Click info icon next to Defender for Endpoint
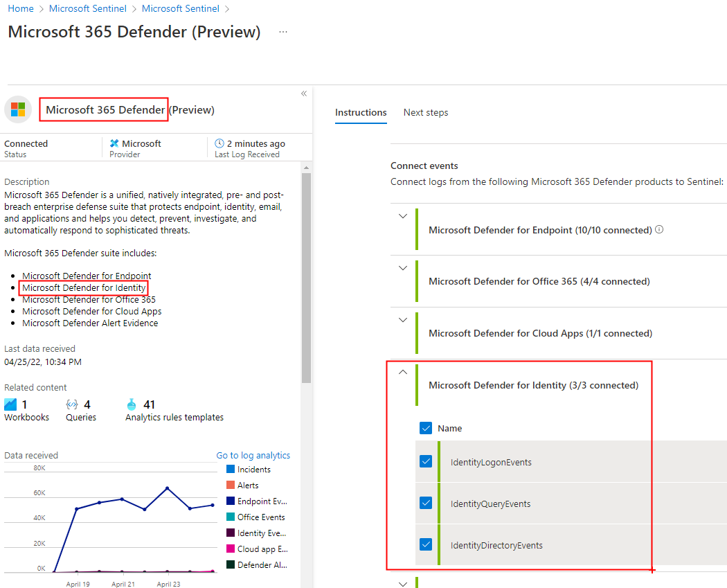 coord(659,229)
